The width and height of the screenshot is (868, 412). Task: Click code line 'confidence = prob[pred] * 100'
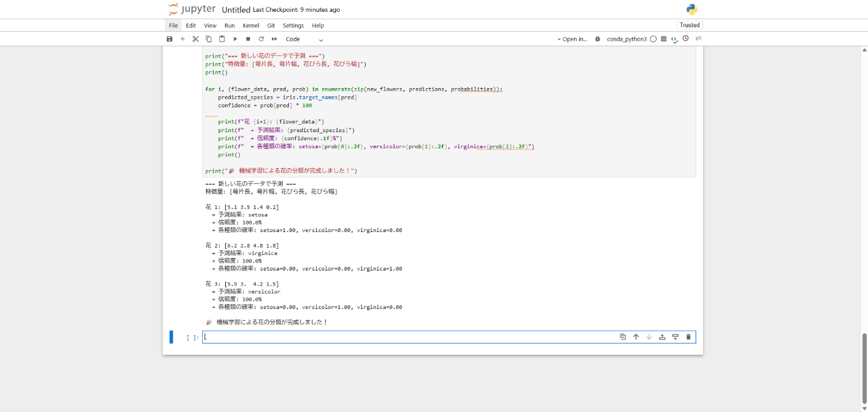coord(265,105)
